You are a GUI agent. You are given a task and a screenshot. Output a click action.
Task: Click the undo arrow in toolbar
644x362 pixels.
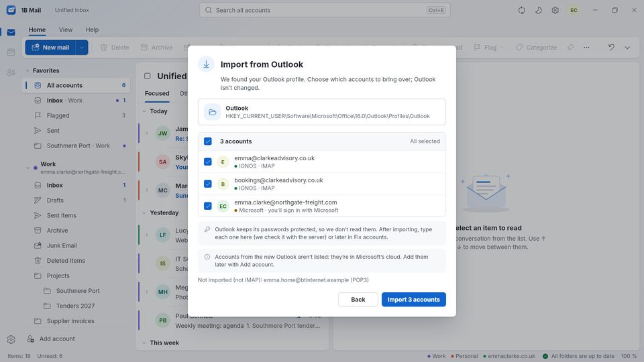point(611,47)
